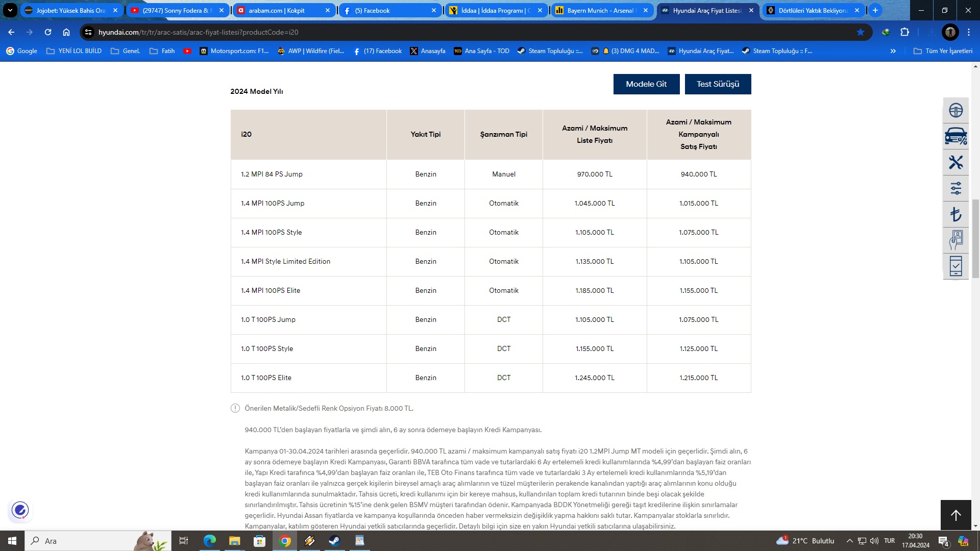
Task: Click the page vertical scrollbar thumb
Action: coord(975,239)
